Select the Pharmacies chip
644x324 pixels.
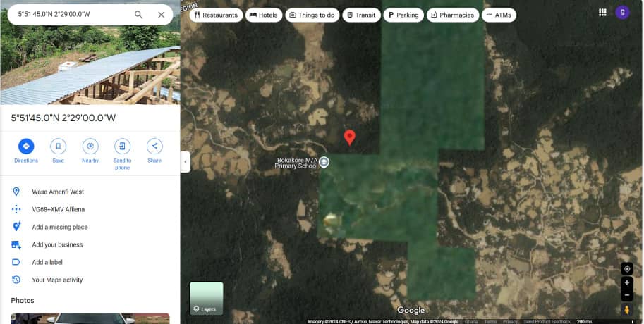tap(453, 15)
